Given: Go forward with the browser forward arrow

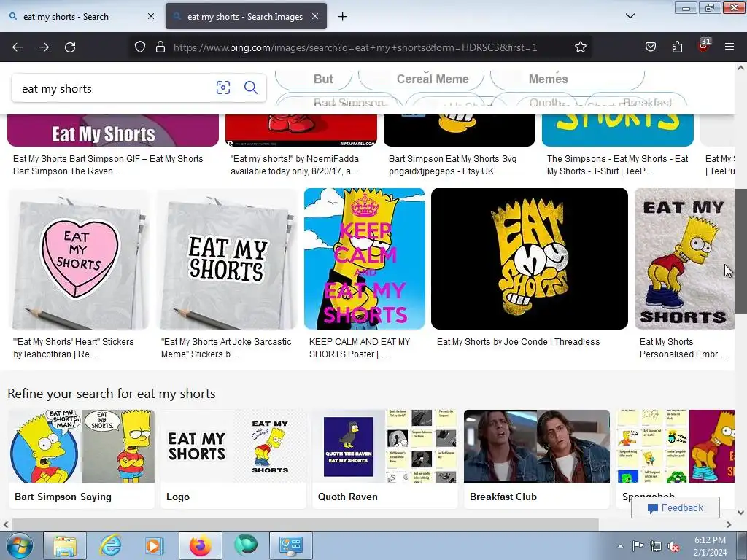Looking at the screenshot, I should [44, 47].
